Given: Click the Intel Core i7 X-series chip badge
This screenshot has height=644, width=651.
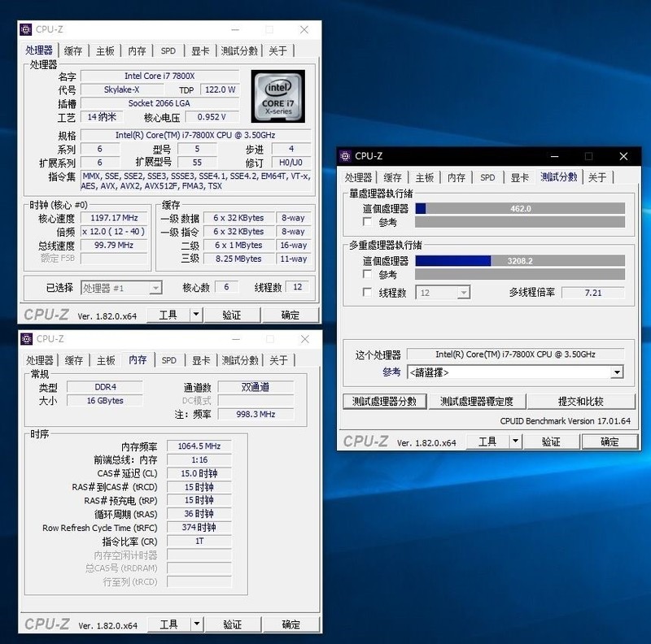Looking at the screenshot, I should tap(278, 98).
